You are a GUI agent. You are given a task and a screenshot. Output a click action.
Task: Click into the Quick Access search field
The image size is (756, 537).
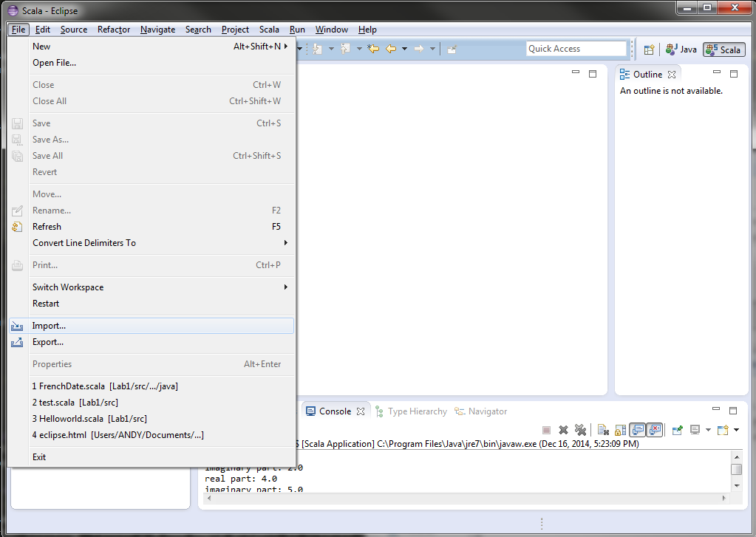tap(576, 49)
